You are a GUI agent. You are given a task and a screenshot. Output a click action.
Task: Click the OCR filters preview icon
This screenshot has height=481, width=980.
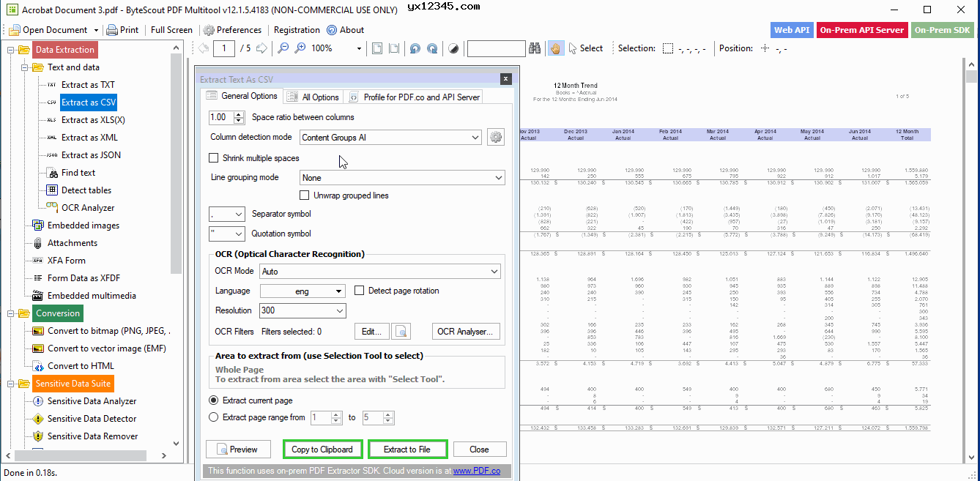coord(401,332)
